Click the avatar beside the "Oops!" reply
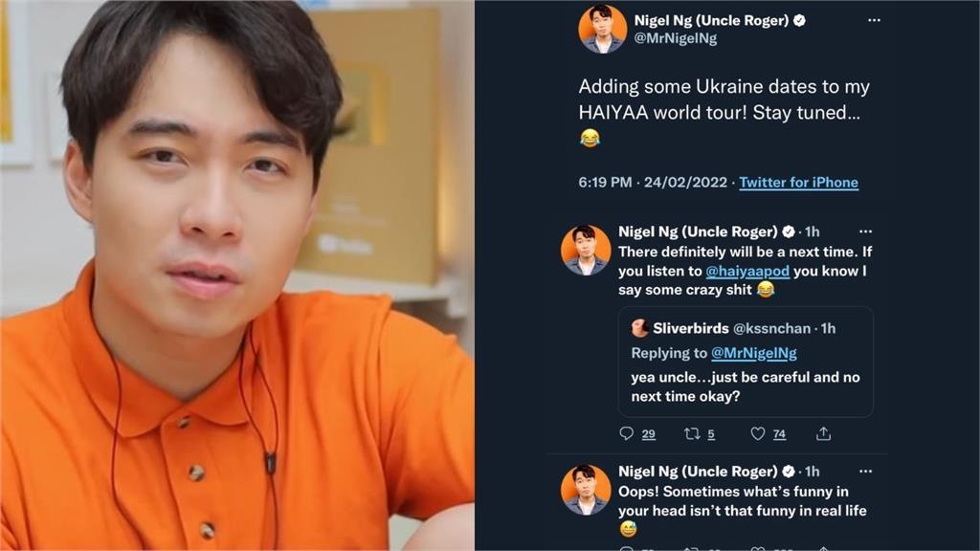The image size is (980, 551). click(586, 490)
